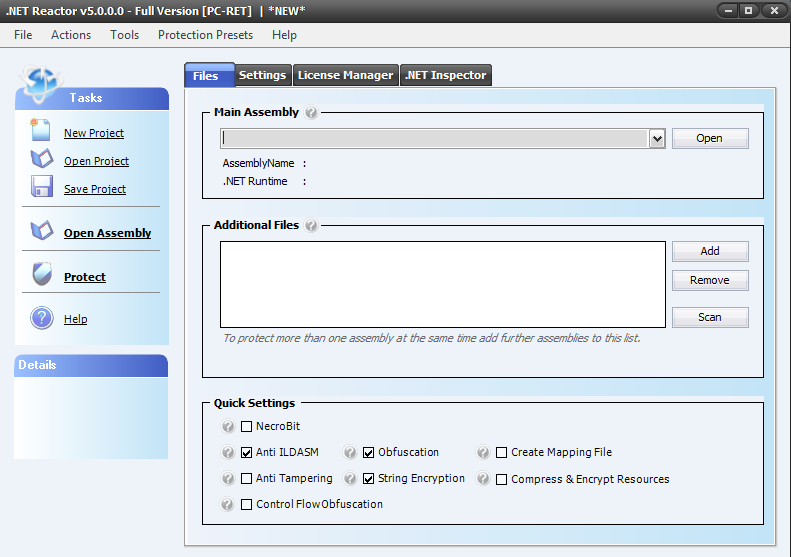Enable Control Flow Obfuscation checkbox
This screenshot has width=791, height=557.
[246, 505]
